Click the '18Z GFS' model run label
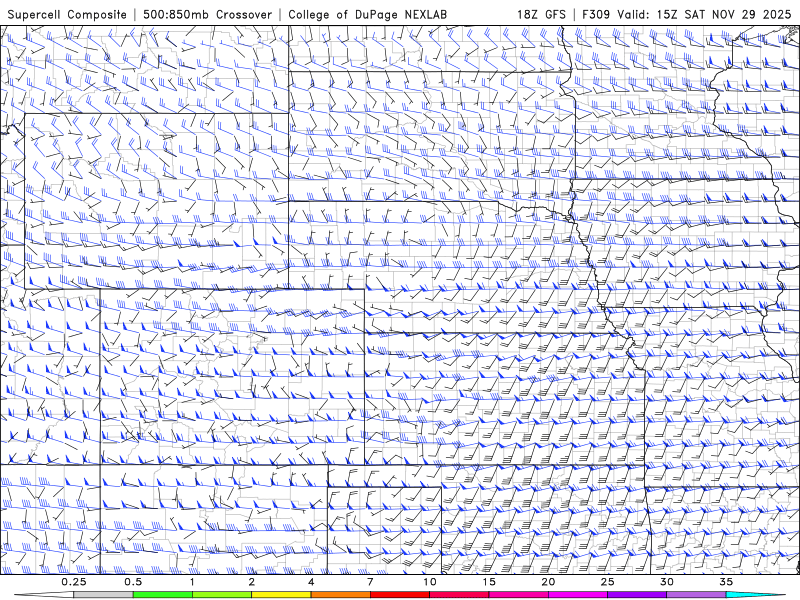 541,14
